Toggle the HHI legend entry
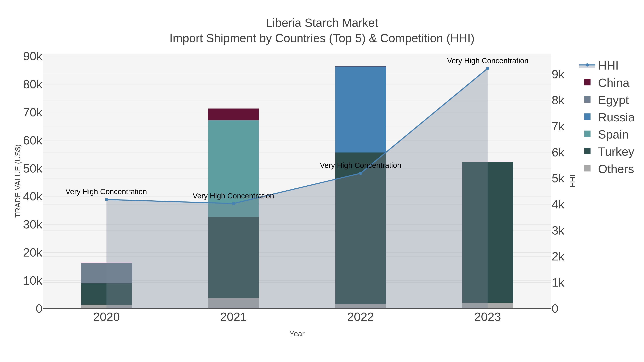The height and width of the screenshot is (362, 644). [x=599, y=66]
